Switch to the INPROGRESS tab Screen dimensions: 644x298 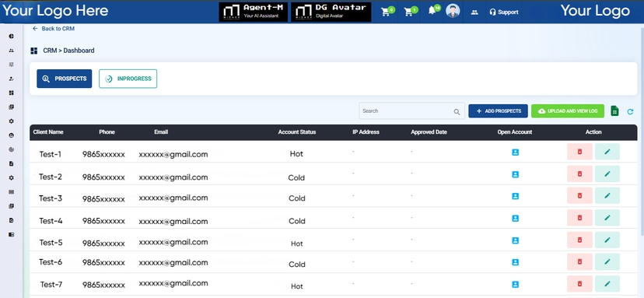(128, 79)
